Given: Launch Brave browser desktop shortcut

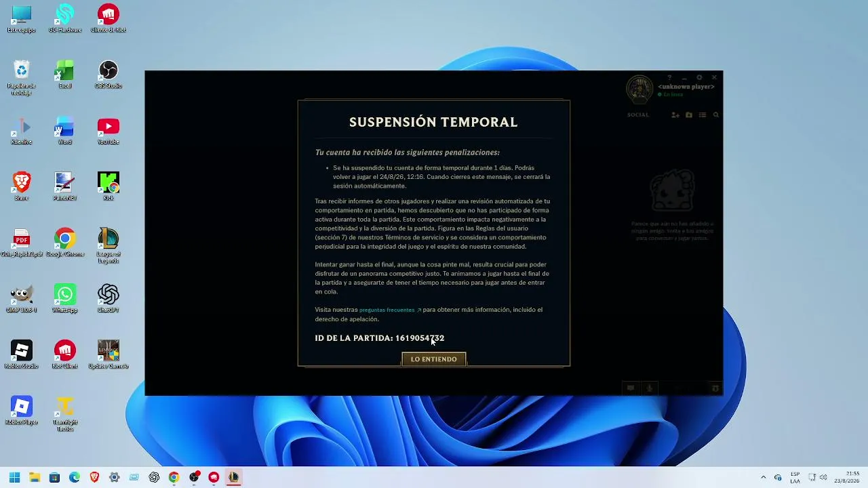Looking at the screenshot, I should point(22,186).
